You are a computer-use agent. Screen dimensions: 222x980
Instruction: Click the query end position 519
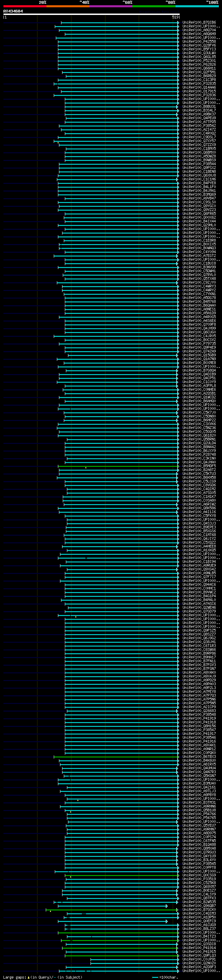click(175, 17)
